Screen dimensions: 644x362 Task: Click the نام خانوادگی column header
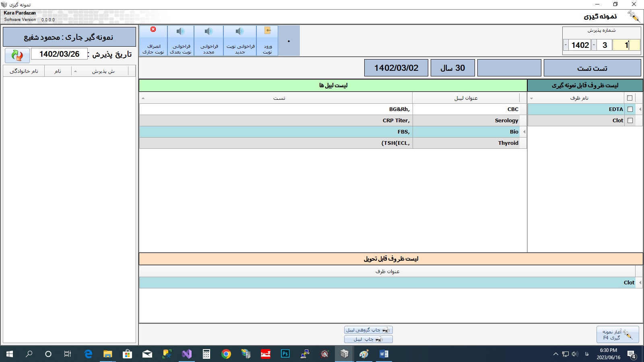(24, 71)
